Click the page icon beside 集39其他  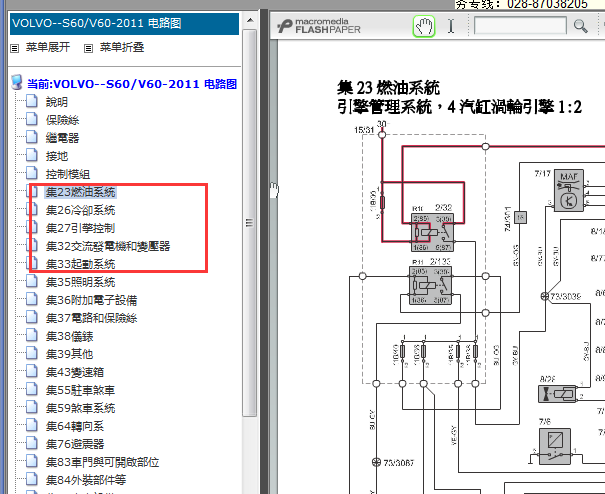pyautogui.click(x=32, y=353)
